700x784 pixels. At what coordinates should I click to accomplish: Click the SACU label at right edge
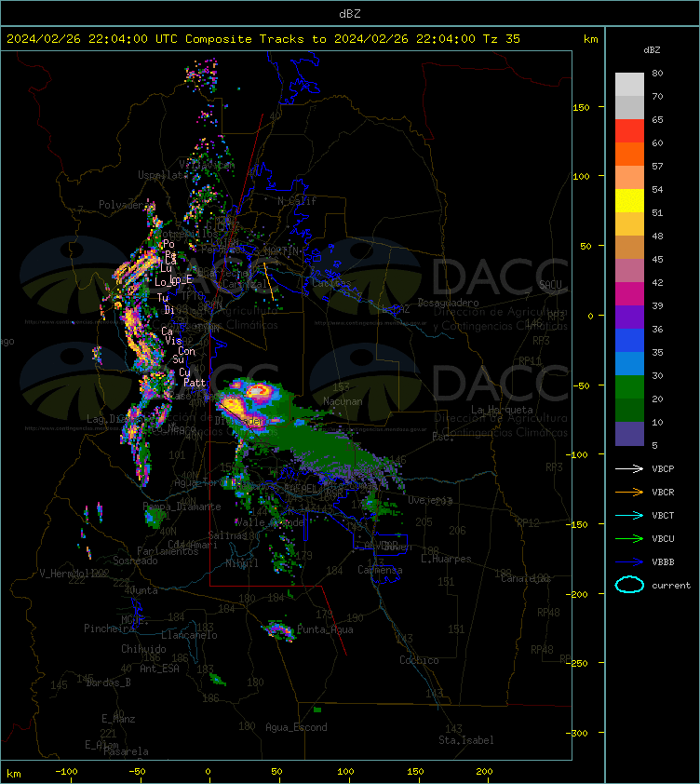[x=550, y=285]
